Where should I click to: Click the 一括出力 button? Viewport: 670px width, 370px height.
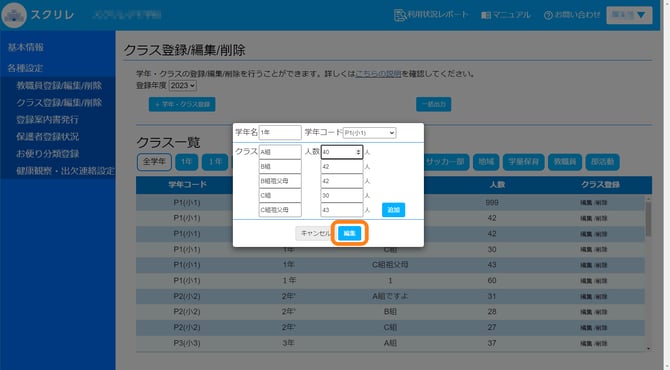[x=433, y=104]
